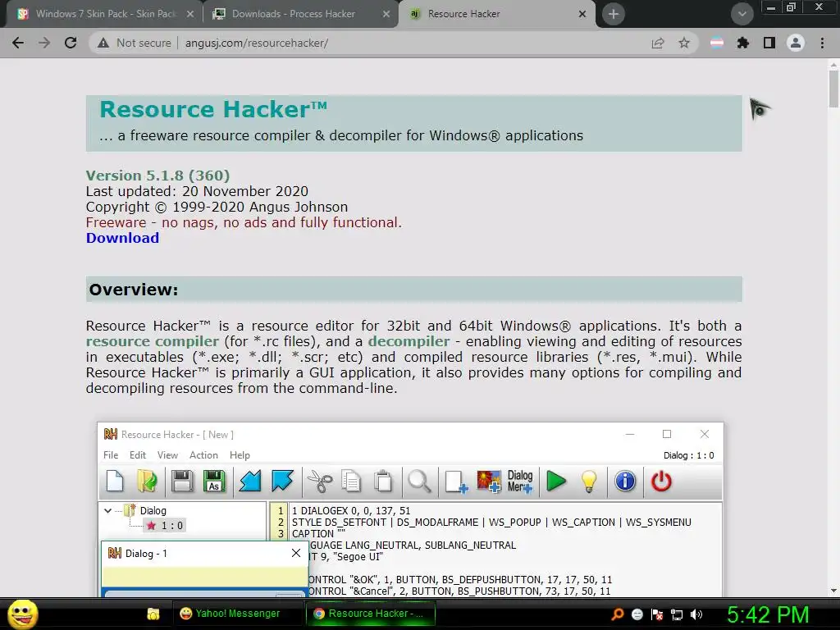Click the 5:42 PM clock

pyautogui.click(x=768, y=614)
